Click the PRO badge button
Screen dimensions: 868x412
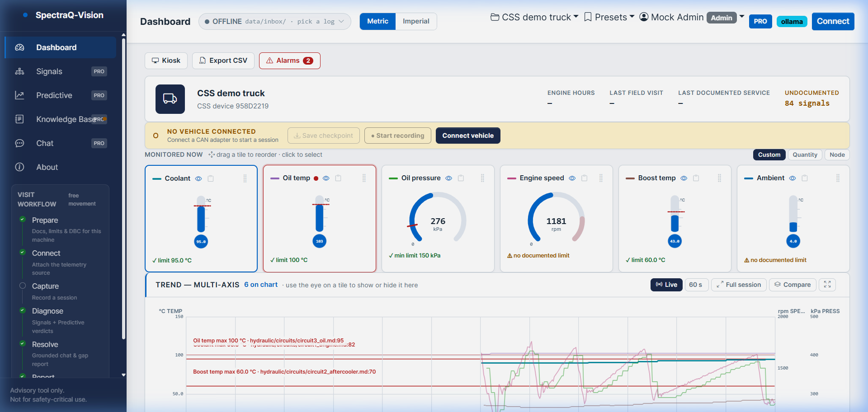[760, 21]
